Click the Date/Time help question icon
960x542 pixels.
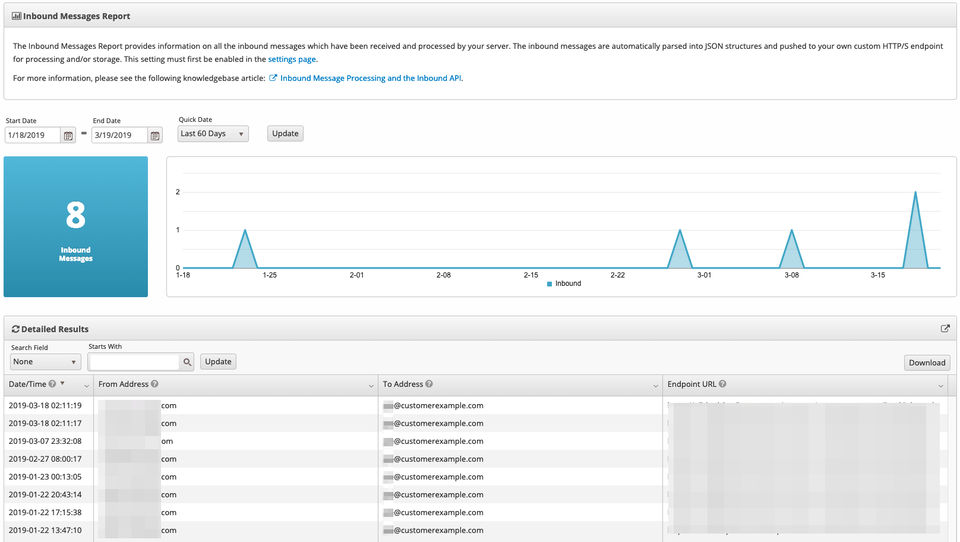tap(53, 384)
